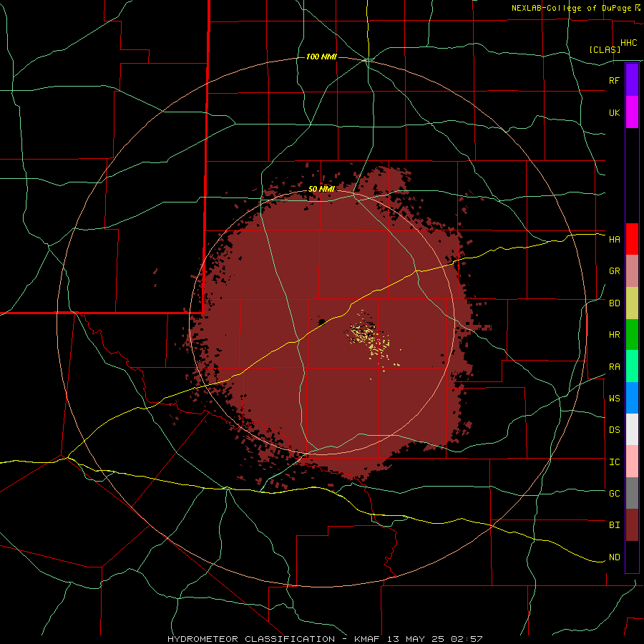The width and height of the screenshot is (644, 644).
Task: Click the "WS" legend label
Action: tap(614, 398)
